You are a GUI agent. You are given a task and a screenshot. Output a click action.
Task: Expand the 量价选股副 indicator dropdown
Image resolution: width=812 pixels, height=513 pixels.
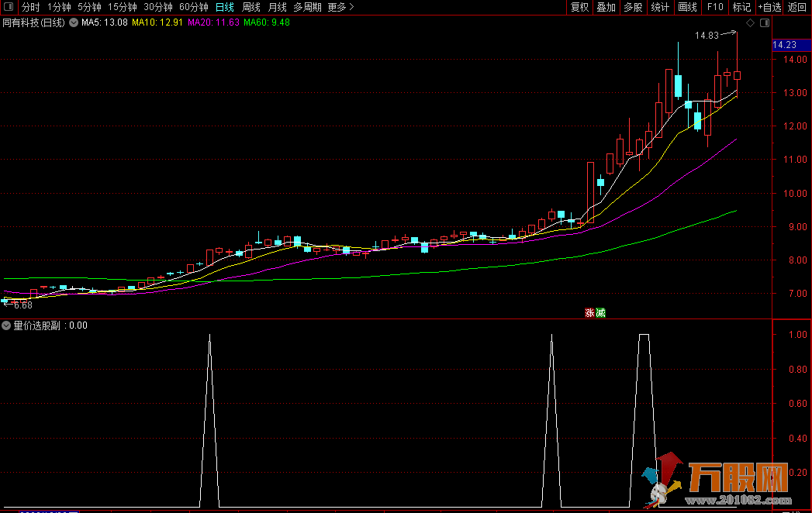tap(7, 325)
